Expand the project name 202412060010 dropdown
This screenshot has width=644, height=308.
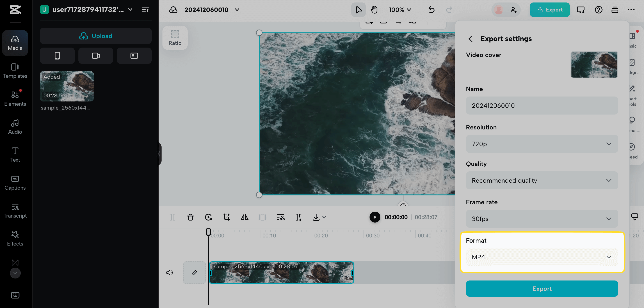click(x=237, y=10)
